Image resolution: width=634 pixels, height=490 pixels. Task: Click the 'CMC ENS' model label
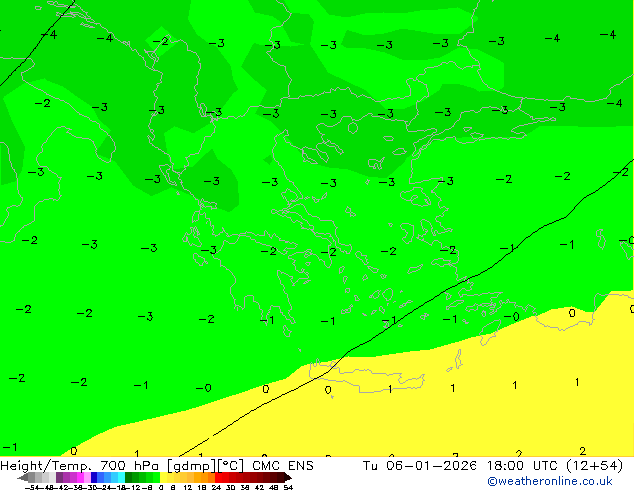coord(283,466)
